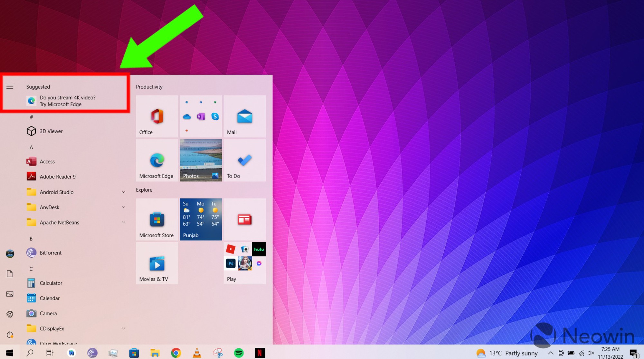Toggle Photos tile in Productivity

[201, 160]
